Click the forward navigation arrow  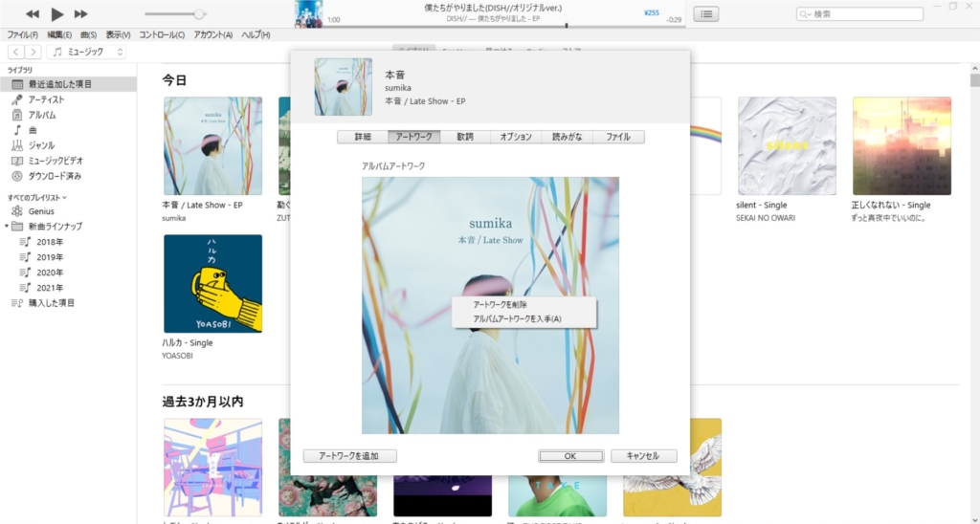tap(33, 52)
